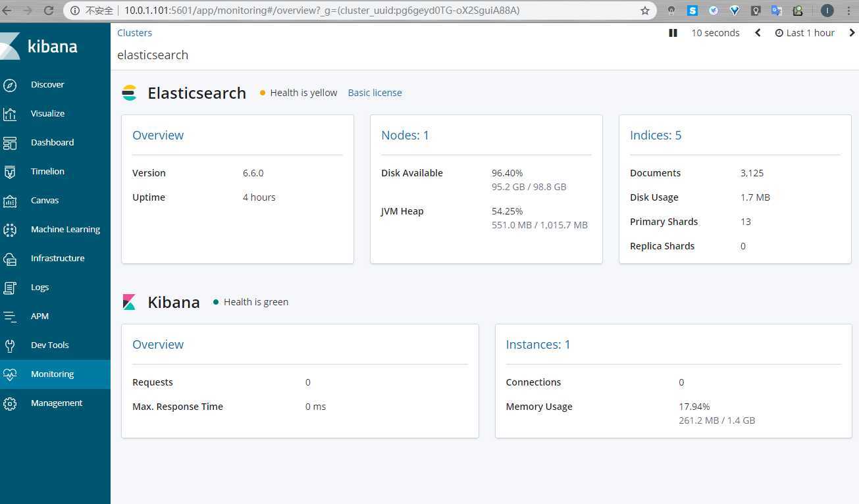
Task: Click the Disk Available 96.40% value
Action: (x=507, y=173)
